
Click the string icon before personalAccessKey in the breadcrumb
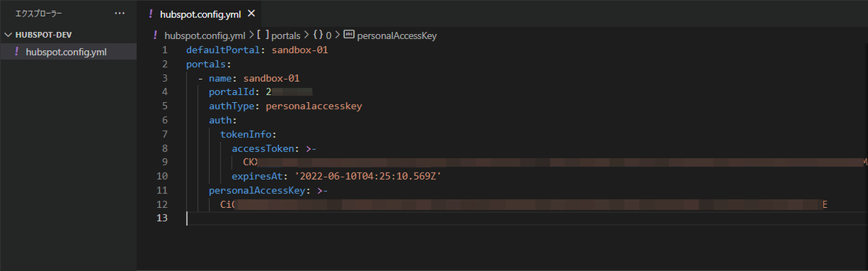coord(349,35)
